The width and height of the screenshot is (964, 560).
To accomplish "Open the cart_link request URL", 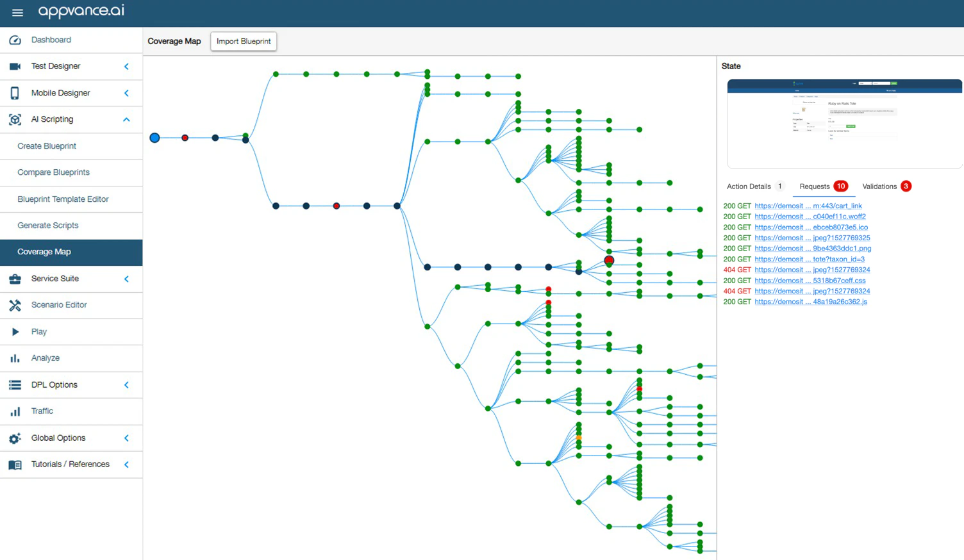I will pyautogui.click(x=808, y=206).
